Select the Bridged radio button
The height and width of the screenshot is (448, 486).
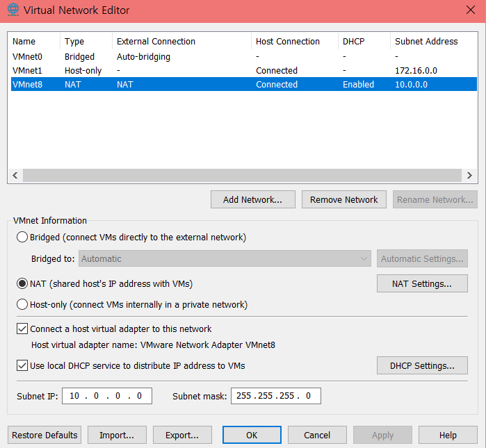[22, 237]
